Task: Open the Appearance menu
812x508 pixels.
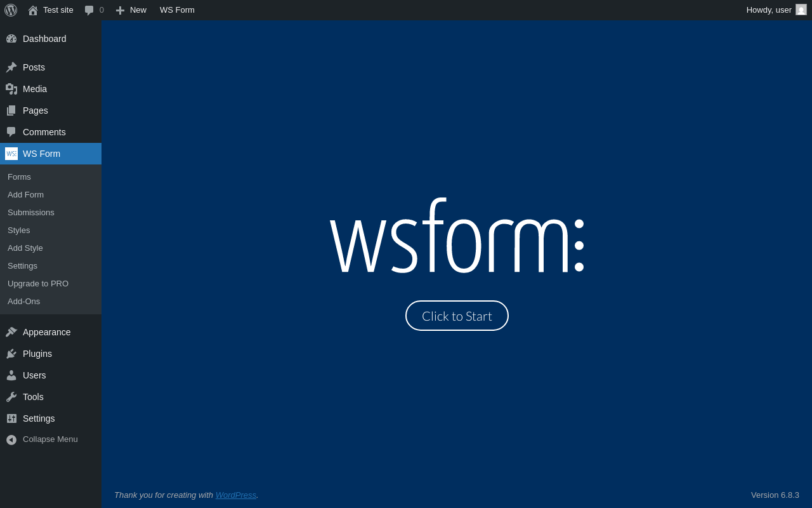Action: tap(51, 332)
